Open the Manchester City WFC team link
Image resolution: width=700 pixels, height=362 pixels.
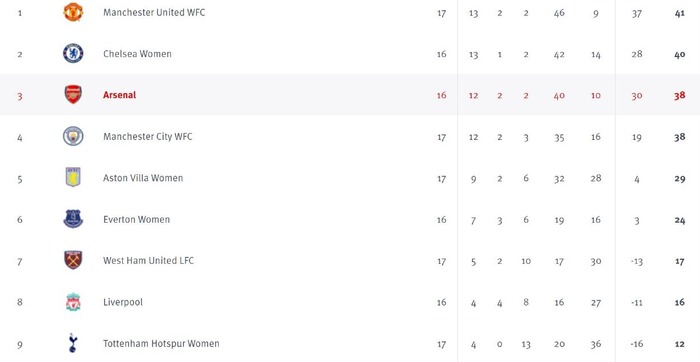[148, 137]
